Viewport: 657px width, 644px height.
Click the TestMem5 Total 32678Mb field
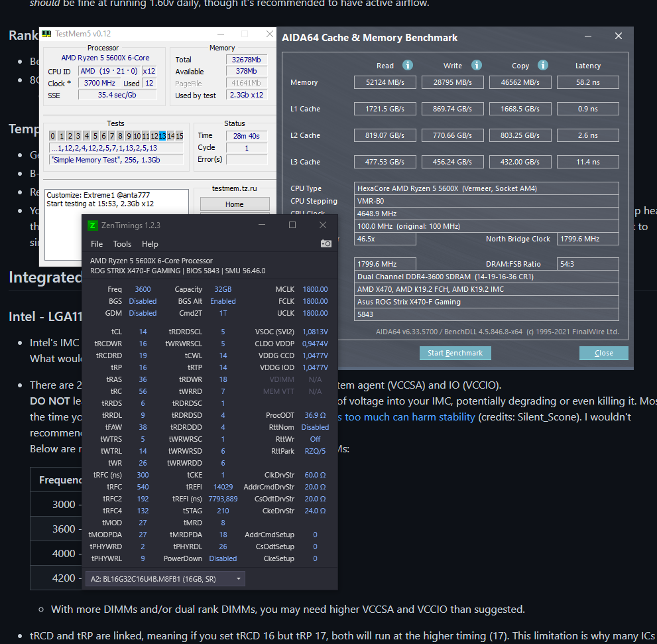tap(247, 60)
